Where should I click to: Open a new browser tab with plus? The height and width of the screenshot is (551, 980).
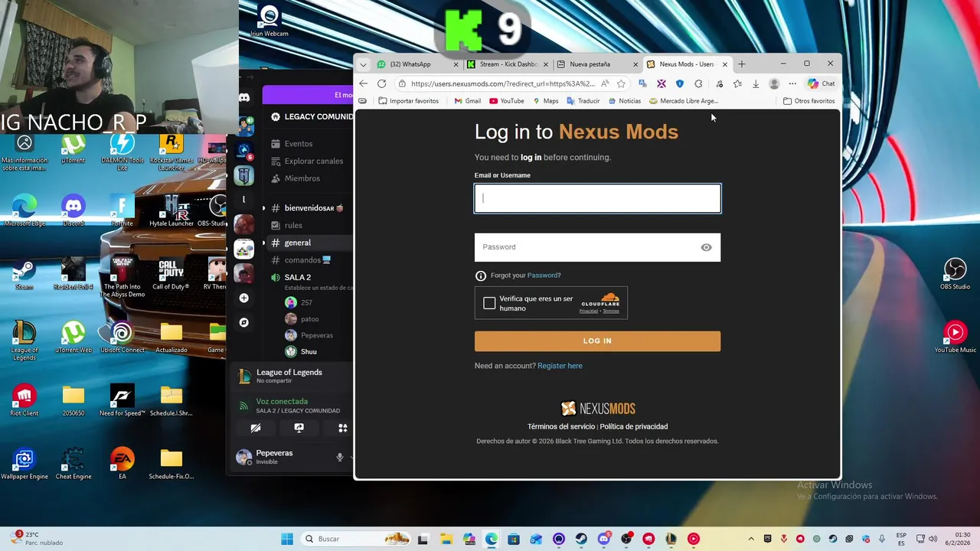tap(741, 64)
